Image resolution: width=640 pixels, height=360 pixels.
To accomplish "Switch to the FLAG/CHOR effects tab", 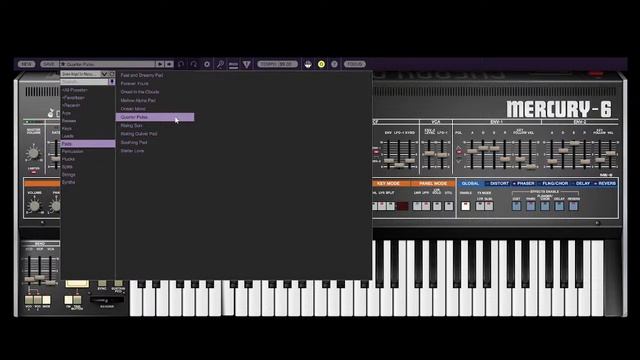I will [553, 184].
